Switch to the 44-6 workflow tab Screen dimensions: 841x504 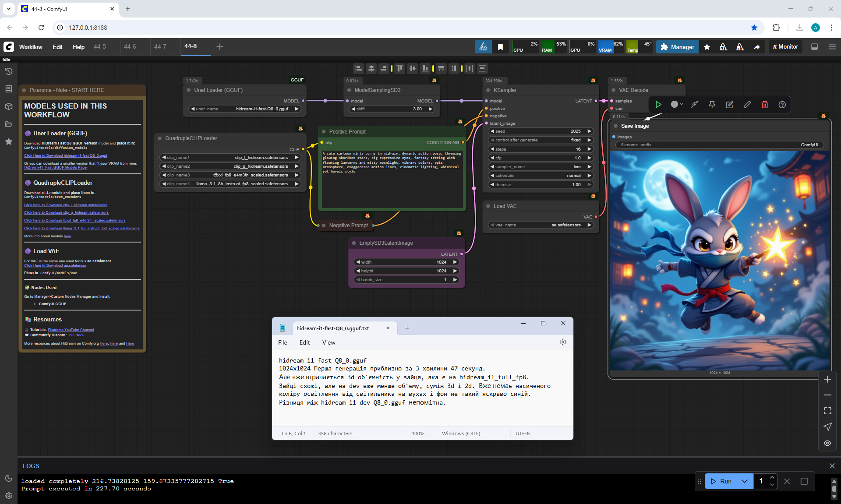click(x=130, y=46)
